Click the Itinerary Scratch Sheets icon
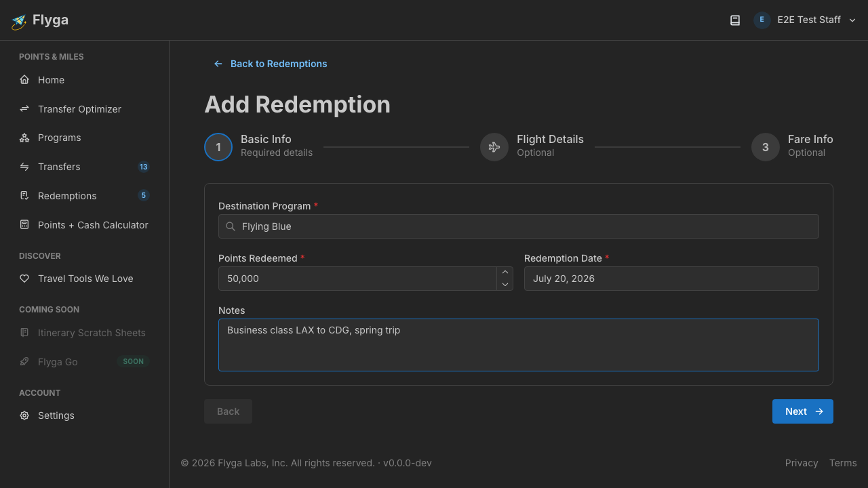Viewport: 868px width, 488px height. coord(24,333)
